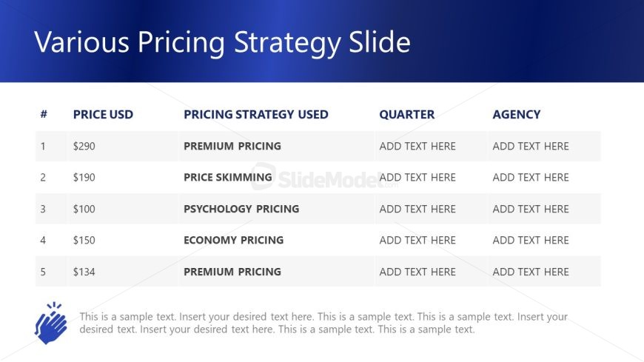Click the PRICE SKIMMING strategy cell
644x362 pixels.
(227, 178)
